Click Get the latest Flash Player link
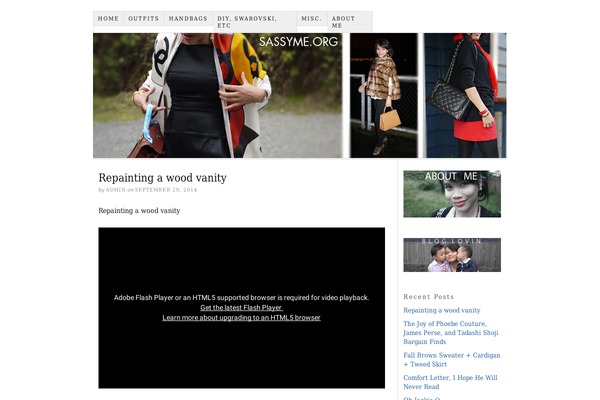The width and height of the screenshot is (600, 400). pyautogui.click(x=241, y=307)
